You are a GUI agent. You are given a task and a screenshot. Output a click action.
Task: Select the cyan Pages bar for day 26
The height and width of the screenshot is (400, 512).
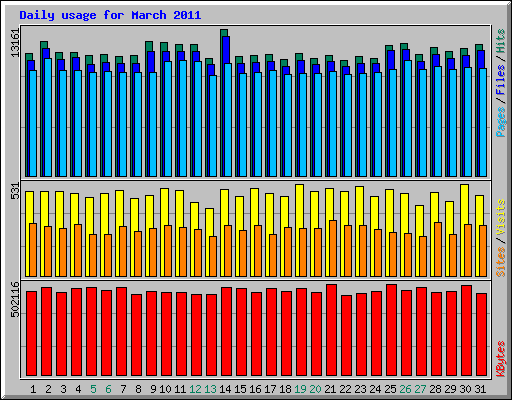(408, 118)
